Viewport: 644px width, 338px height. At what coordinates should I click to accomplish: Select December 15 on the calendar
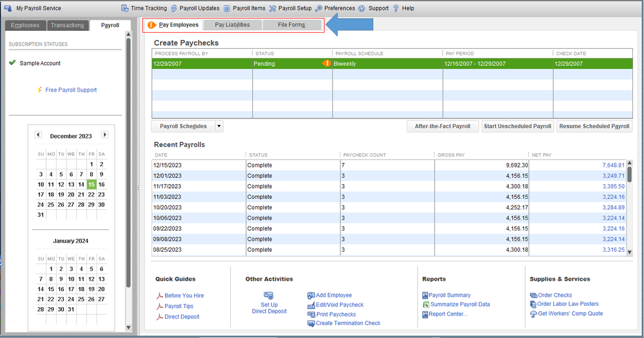(92, 184)
